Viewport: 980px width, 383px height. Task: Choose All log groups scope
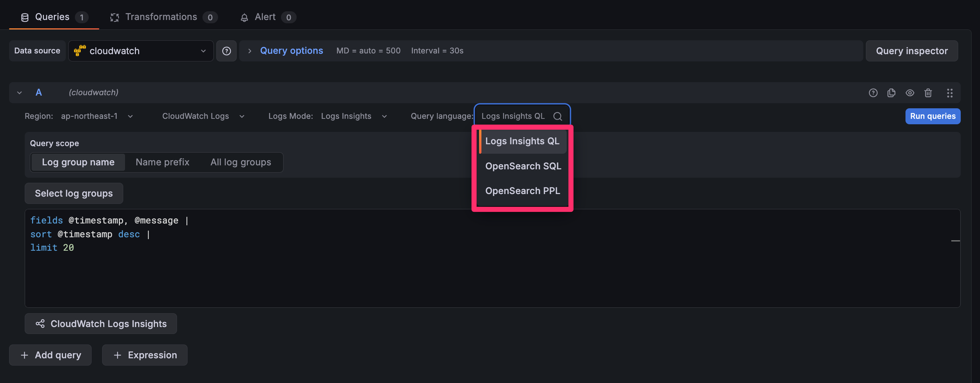241,162
